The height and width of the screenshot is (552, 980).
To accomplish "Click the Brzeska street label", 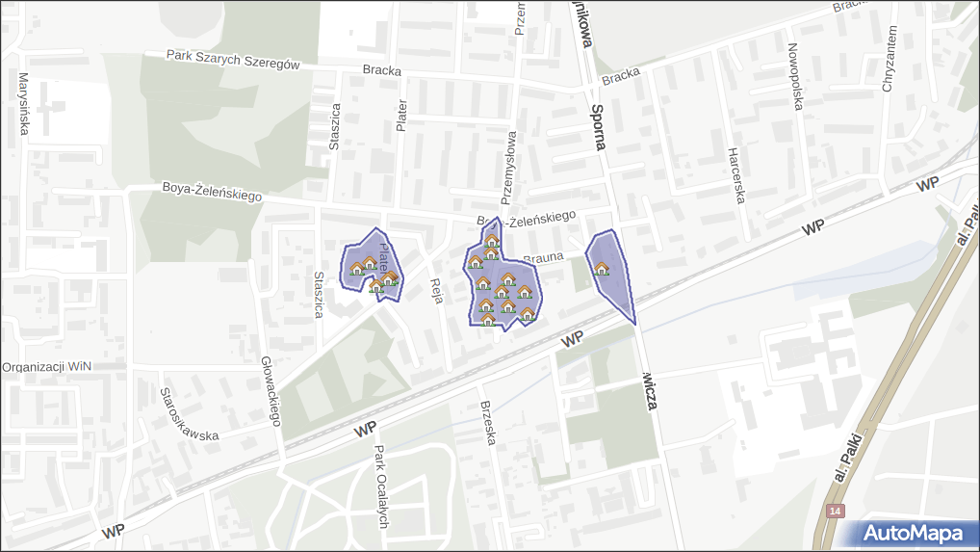I will 489,422.
